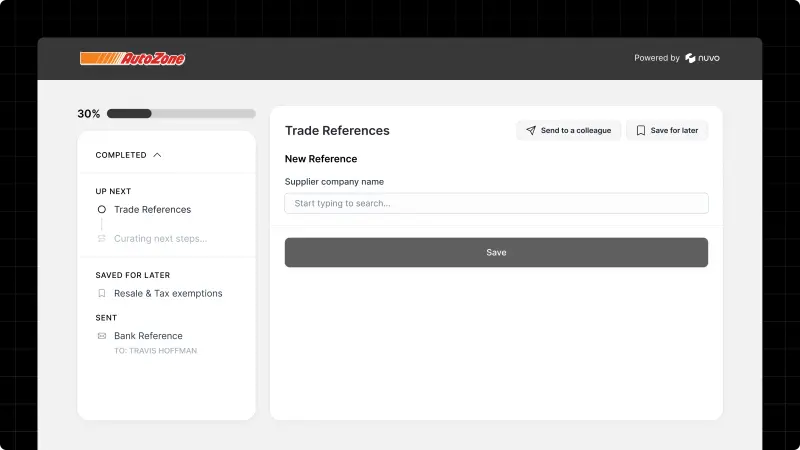This screenshot has height=450, width=800.
Task: Collapse the Completed section chevron
Action: (x=157, y=155)
